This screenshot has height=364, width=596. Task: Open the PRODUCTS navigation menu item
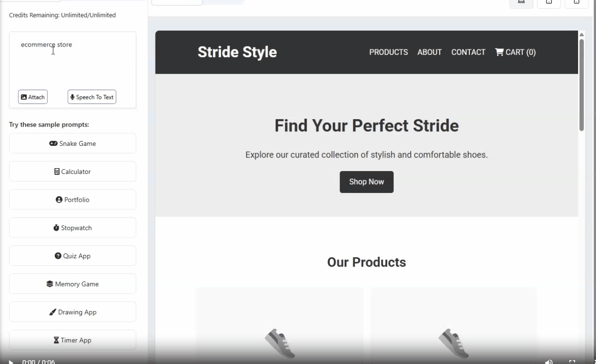pos(388,52)
